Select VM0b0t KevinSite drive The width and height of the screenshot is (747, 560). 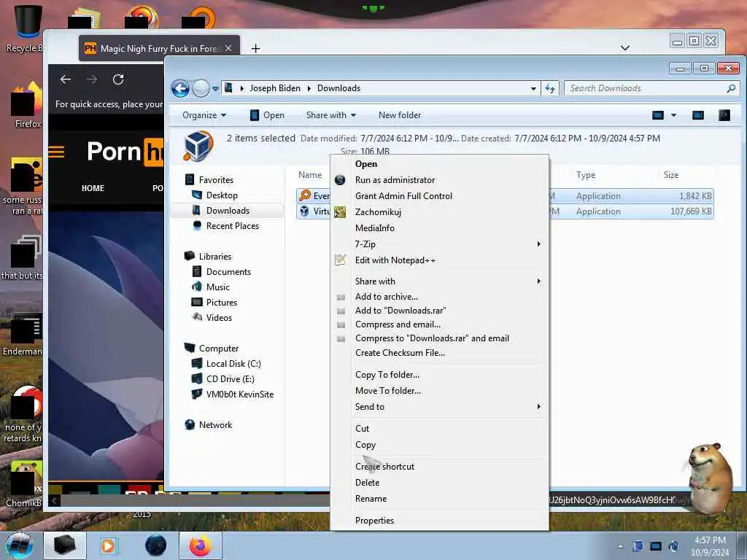click(239, 394)
